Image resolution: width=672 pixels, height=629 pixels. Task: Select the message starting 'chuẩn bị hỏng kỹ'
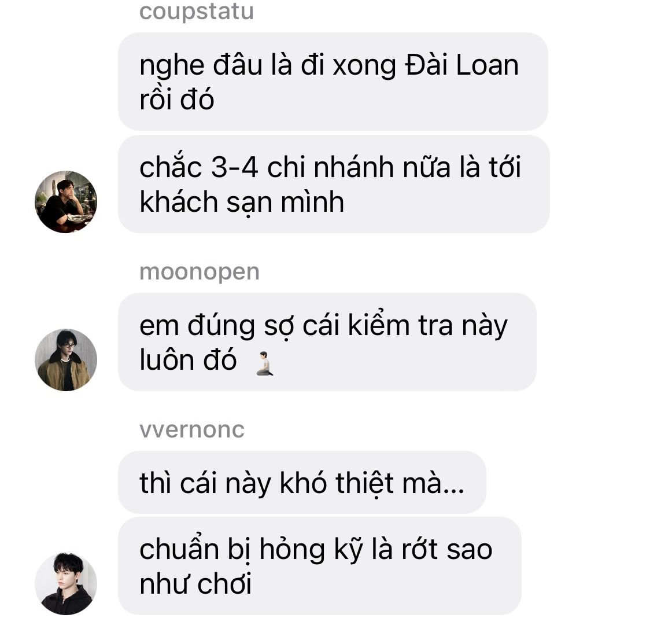320,566
